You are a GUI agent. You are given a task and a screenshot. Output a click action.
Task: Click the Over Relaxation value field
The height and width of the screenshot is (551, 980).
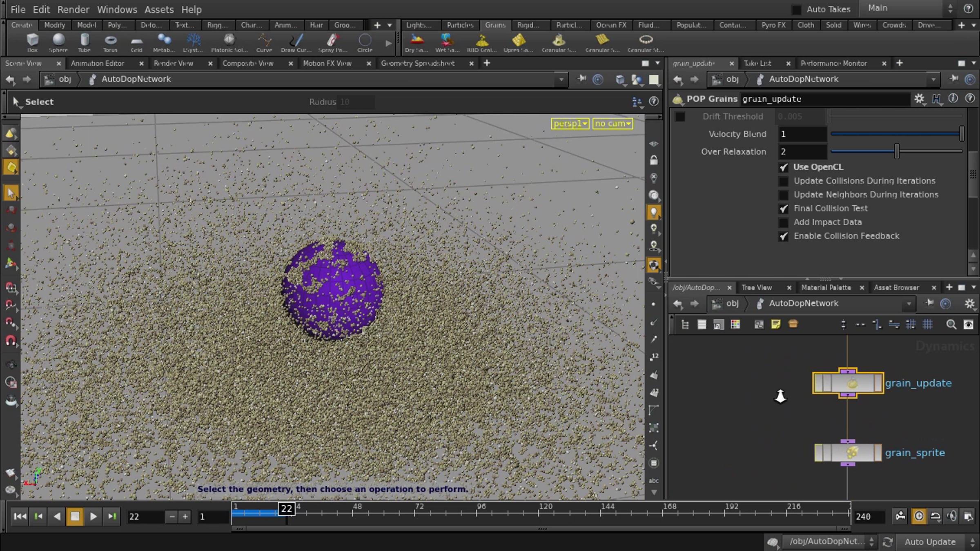[x=802, y=152]
